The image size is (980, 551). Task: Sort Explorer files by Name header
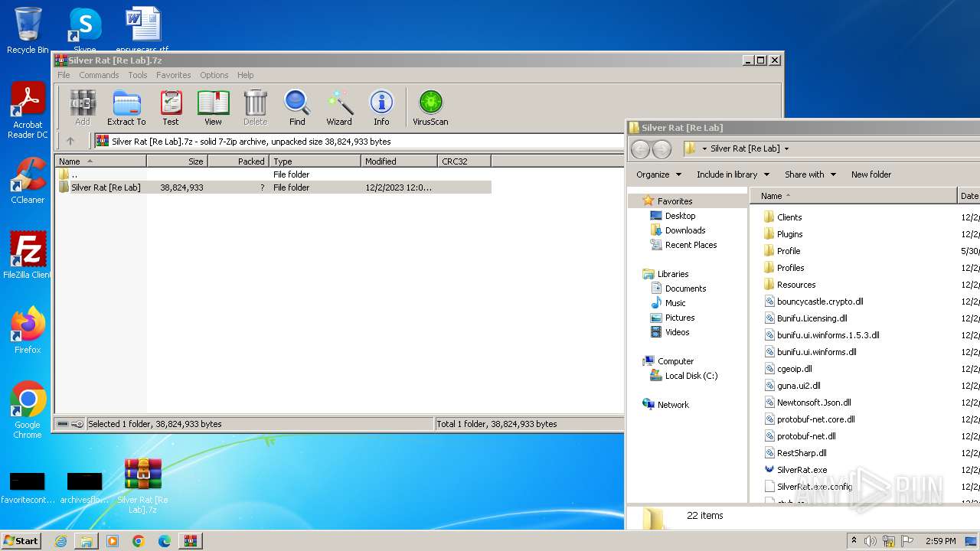pos(854,196)
